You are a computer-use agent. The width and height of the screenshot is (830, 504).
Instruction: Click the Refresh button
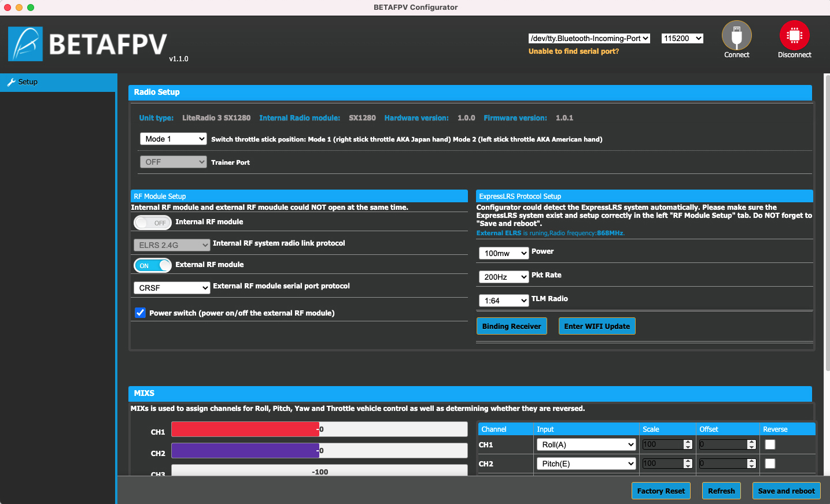[x=721, y=491]
